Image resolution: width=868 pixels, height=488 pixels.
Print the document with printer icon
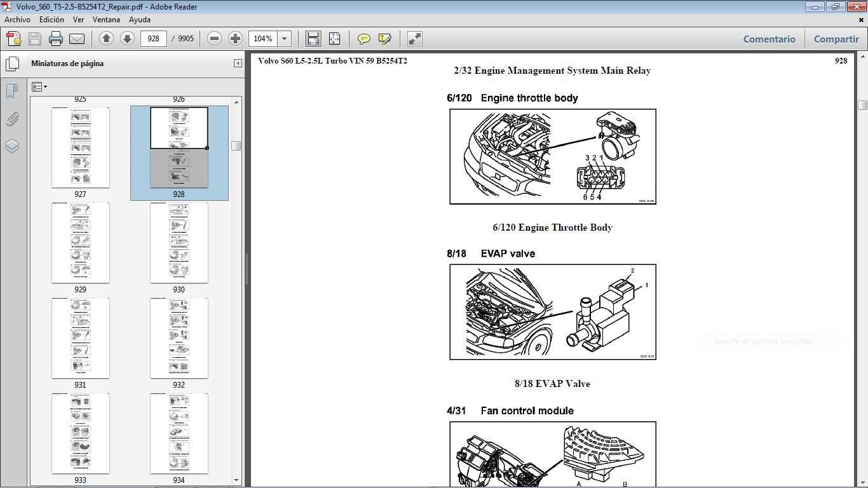pos(56,39)
